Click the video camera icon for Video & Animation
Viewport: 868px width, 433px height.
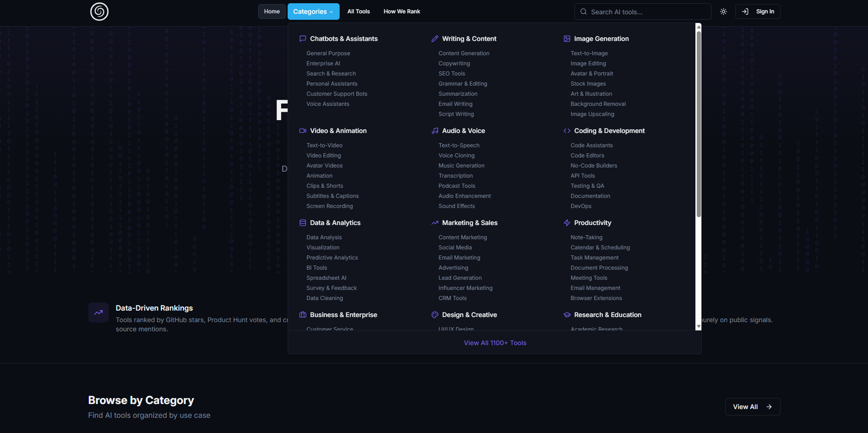coord(303,131)
